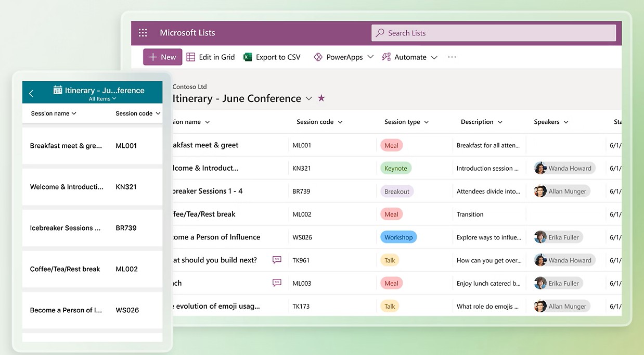The height and width of the screenshot is (355, 644).
Task: Open the app launcher waffle icon
Action: [x=143, y=33]
